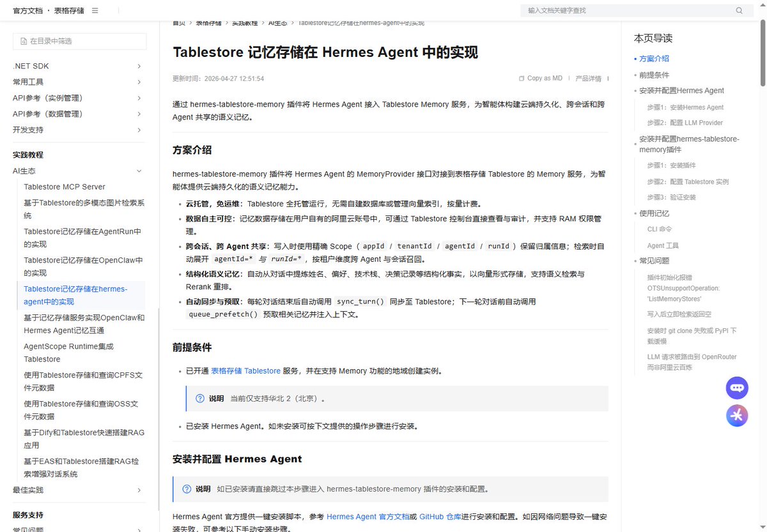
Task: Collapse the AI生态 section
Action: pos(139,171)
